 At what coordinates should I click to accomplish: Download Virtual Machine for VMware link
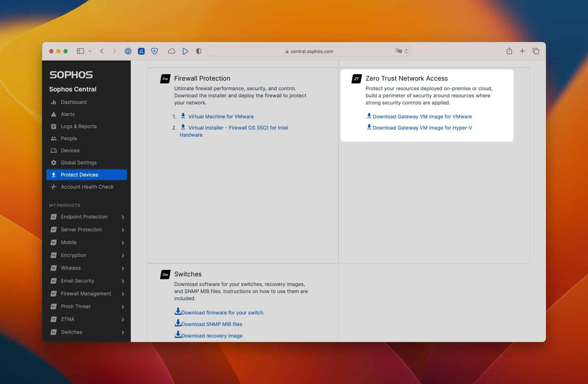pyautogui.click(x=221, y=117)
